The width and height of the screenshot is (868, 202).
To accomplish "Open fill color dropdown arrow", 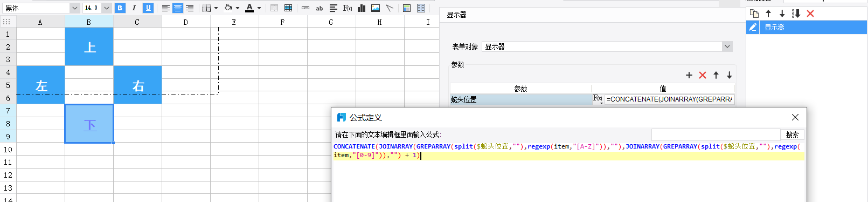I will pos(238,8).
